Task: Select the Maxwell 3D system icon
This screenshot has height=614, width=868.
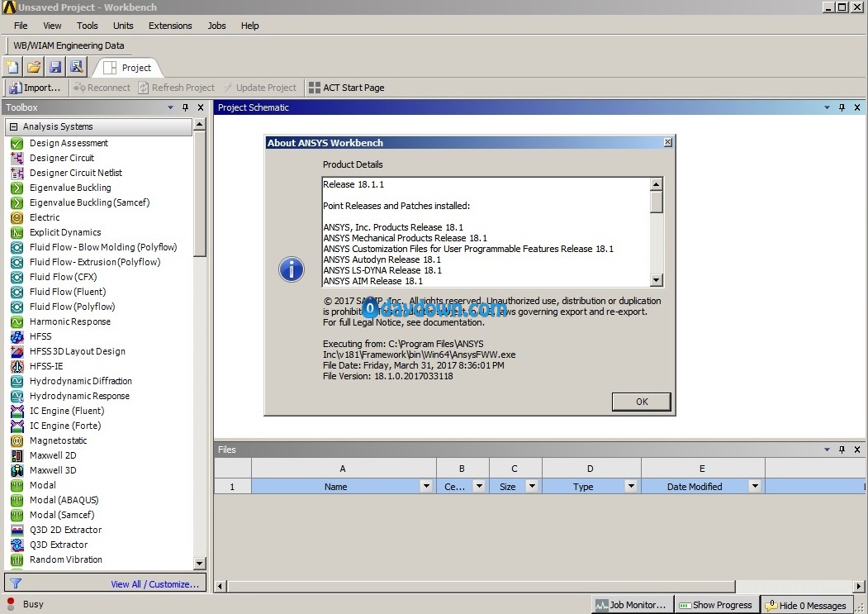Action: 17,470
